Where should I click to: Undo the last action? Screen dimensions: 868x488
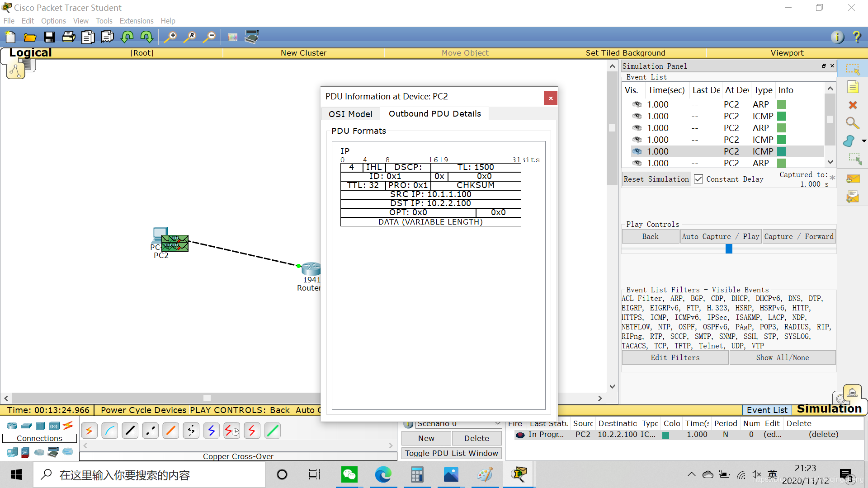(127, 37)
